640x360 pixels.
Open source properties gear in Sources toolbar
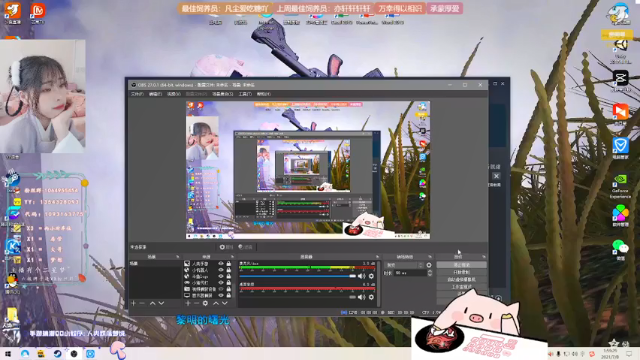coord(205,303)
